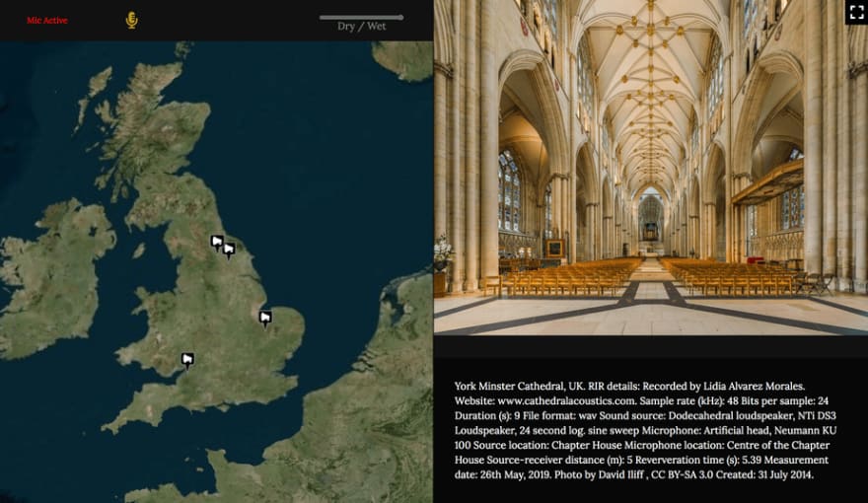868x503 pixels.
Task: Select the southwest England map flag marker
Action: pyautogui.click(x=187, y=361)
